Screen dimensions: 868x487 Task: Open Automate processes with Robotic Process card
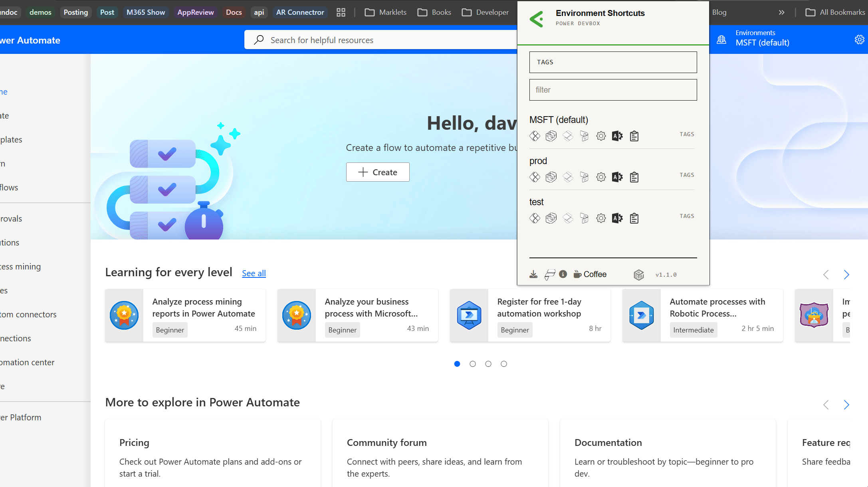703,315
